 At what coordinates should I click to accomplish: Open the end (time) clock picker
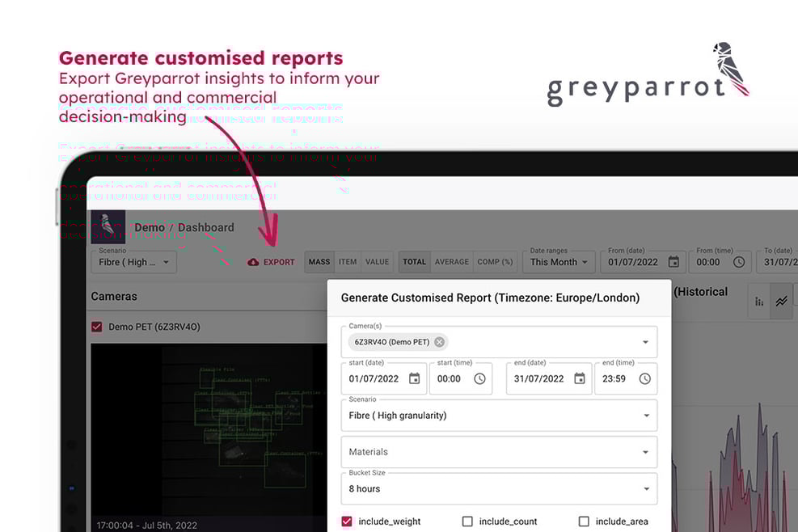(645, 378)
